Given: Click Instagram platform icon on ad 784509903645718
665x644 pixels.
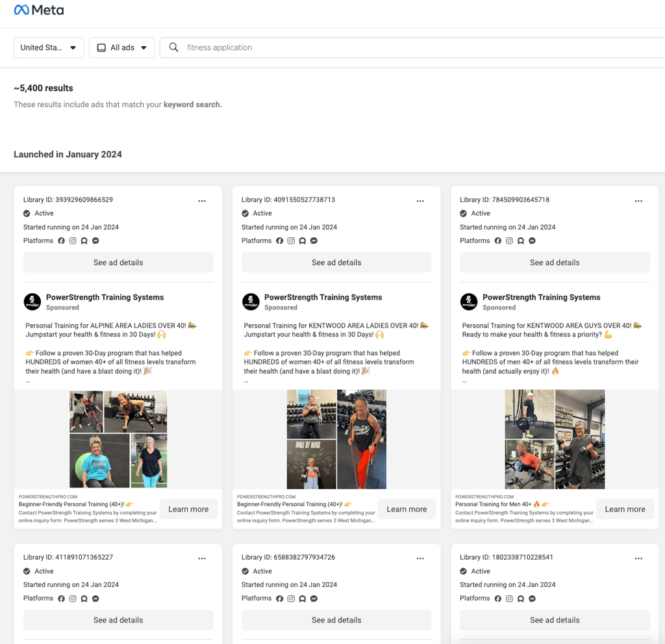Looking at the screenshot, I should 509,240.
